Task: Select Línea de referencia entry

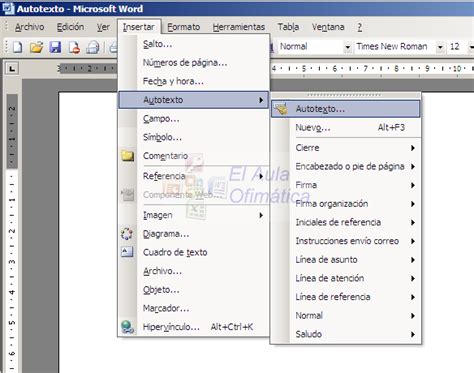Action: pyautogui.click(x=346, y=297)
